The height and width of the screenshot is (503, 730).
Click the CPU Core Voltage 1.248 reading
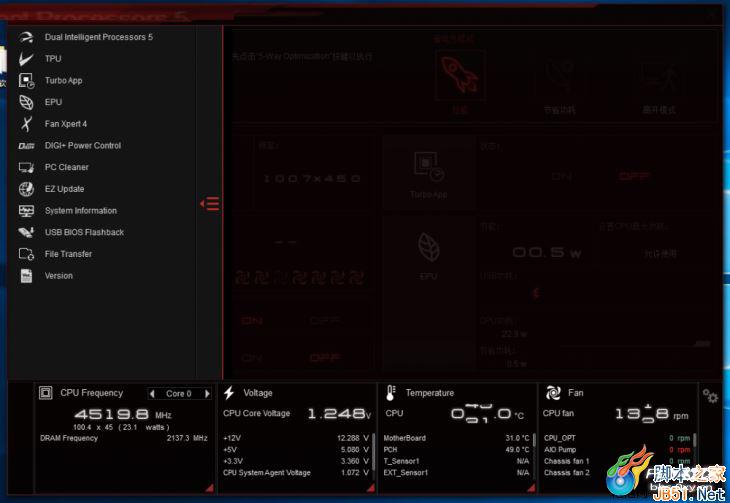[338, 414]
